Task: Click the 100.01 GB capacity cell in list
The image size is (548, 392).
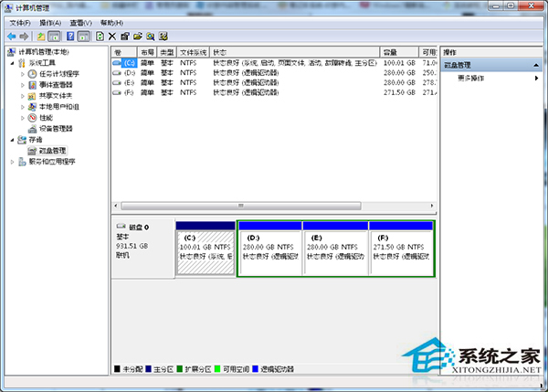Action: 399,63
